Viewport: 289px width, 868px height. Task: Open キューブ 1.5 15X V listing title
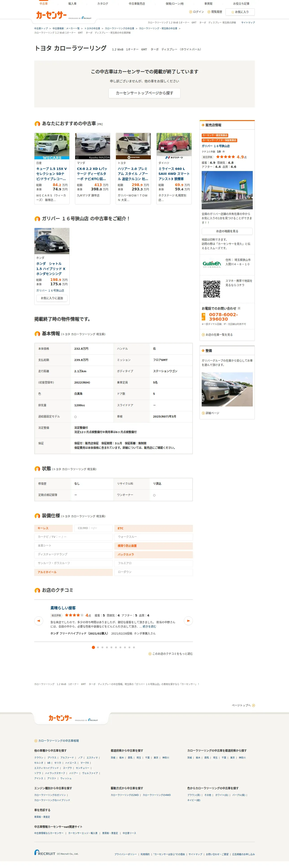coord(52,174)
